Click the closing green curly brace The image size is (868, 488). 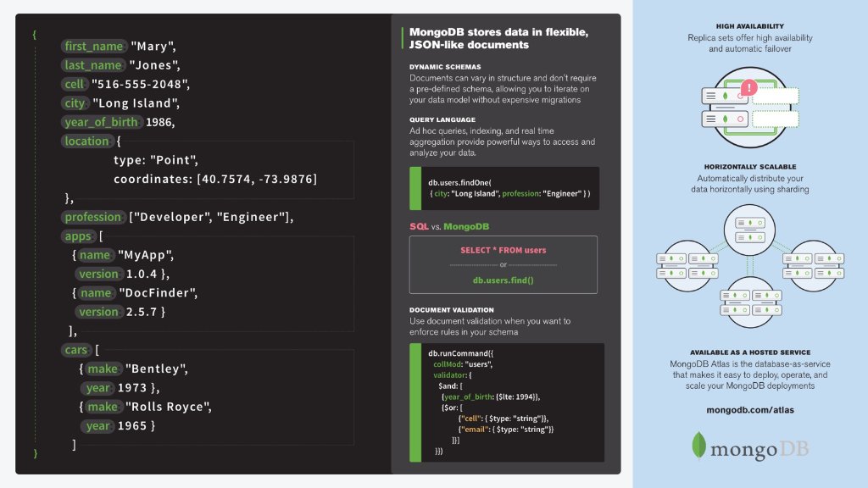[x=36, y=453]
